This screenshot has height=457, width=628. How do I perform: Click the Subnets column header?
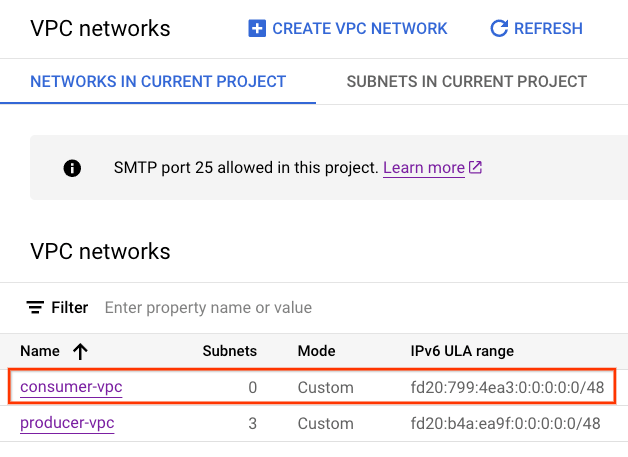(230, 351)
